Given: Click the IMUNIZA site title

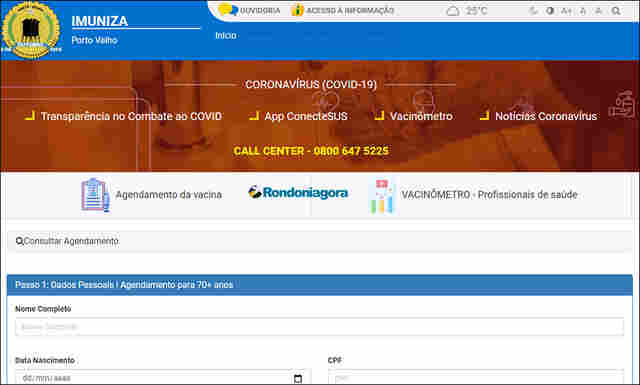Looking at the screenshot, I should 100,21.
